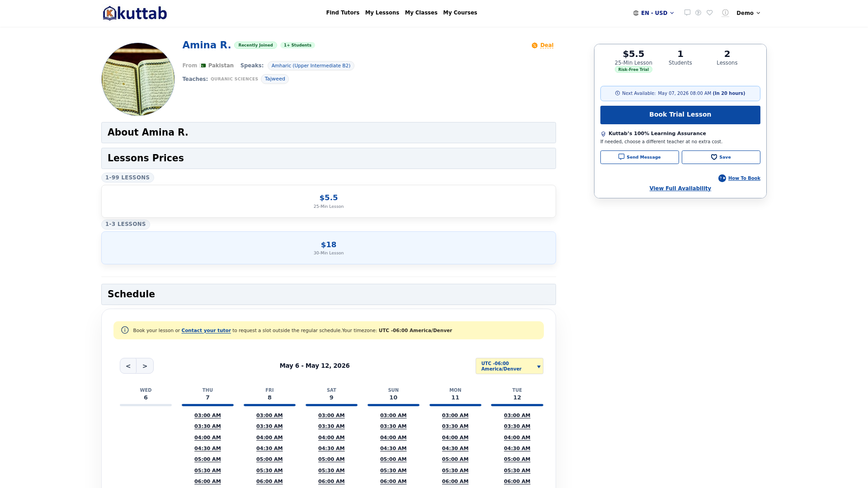Select Sunday 10 03:00 AM slot

[393, 416]
